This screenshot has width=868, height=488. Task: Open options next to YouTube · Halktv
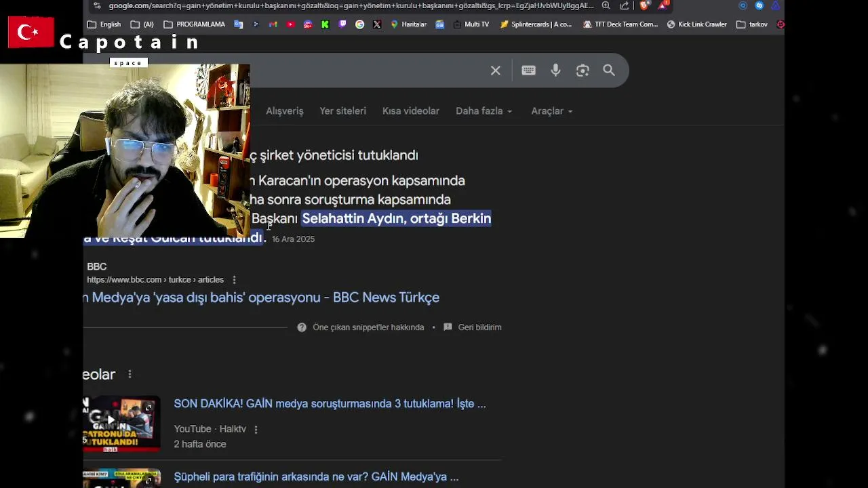pos(256,430)
